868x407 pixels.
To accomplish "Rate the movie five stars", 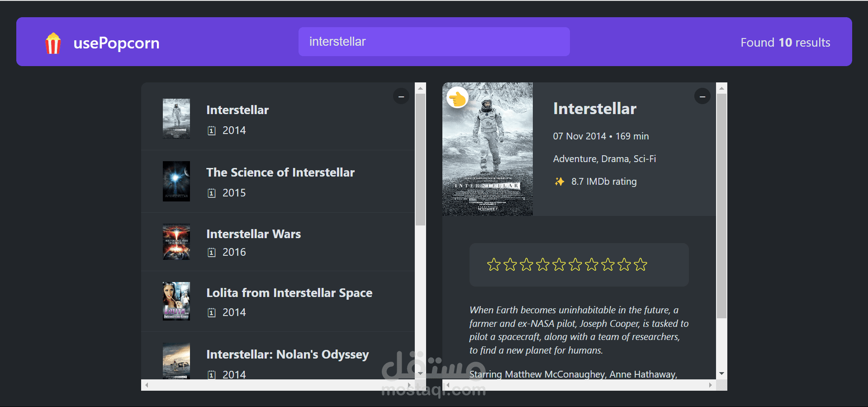I will [x=559, y=264].
